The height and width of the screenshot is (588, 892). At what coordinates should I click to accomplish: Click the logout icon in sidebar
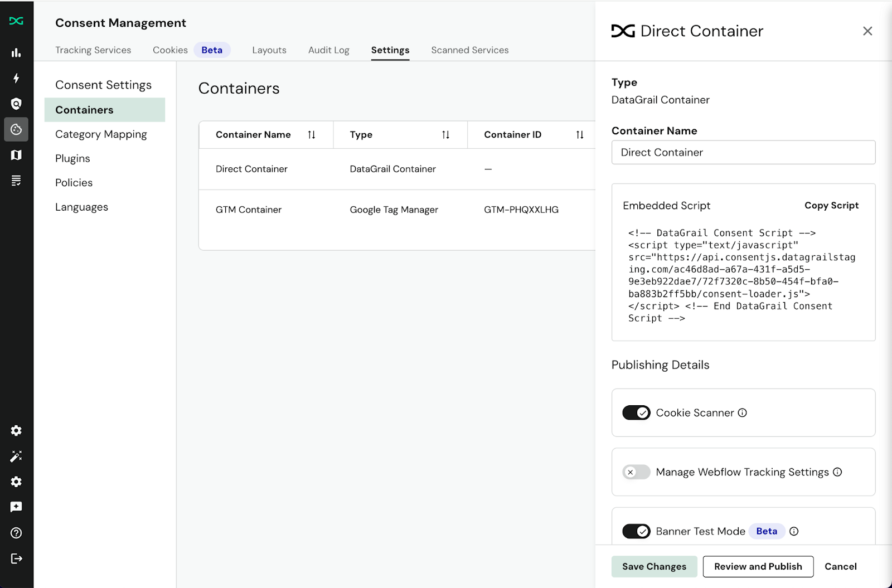coord(16,558)
